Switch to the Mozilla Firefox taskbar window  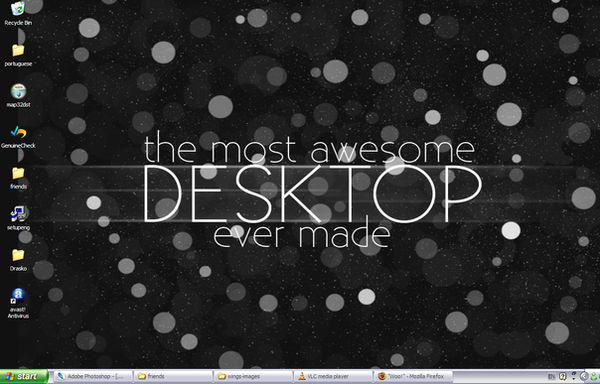click(x=413, y=376)
